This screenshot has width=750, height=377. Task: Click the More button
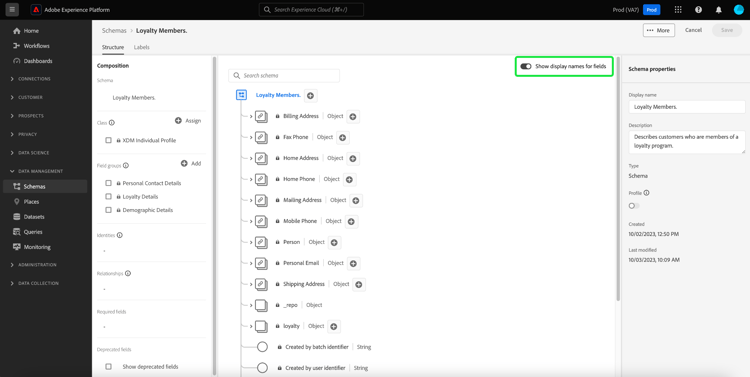[x=659, y=30]
